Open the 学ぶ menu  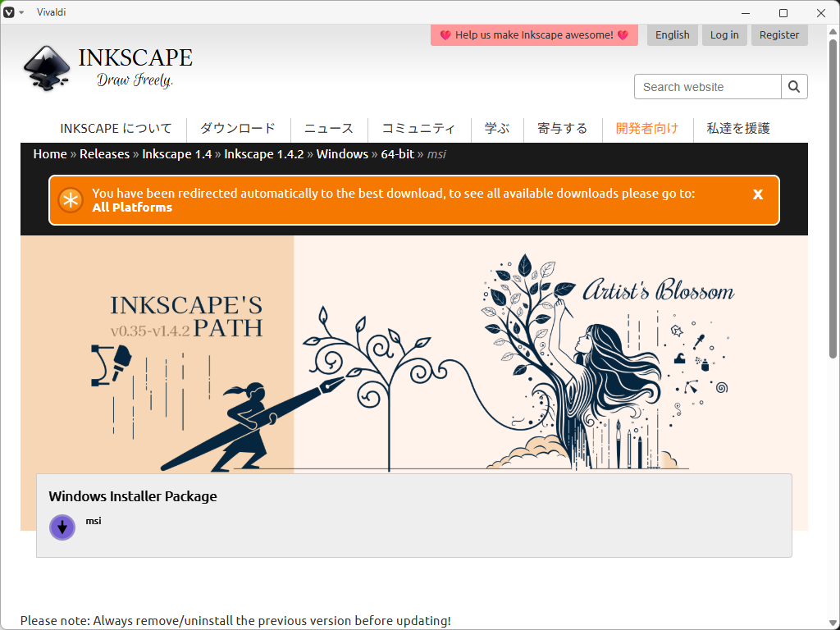click(x=497, y=129)
